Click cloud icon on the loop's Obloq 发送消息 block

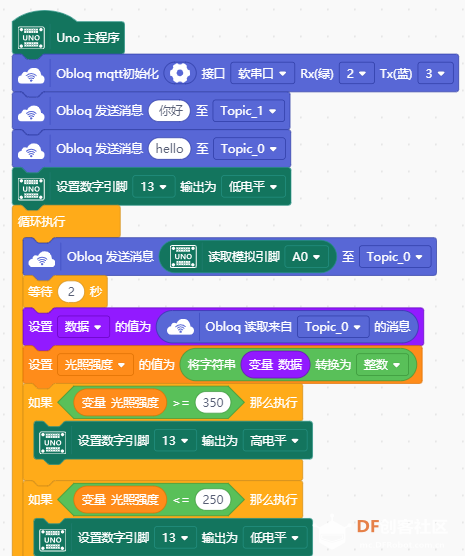pos(42,258)
